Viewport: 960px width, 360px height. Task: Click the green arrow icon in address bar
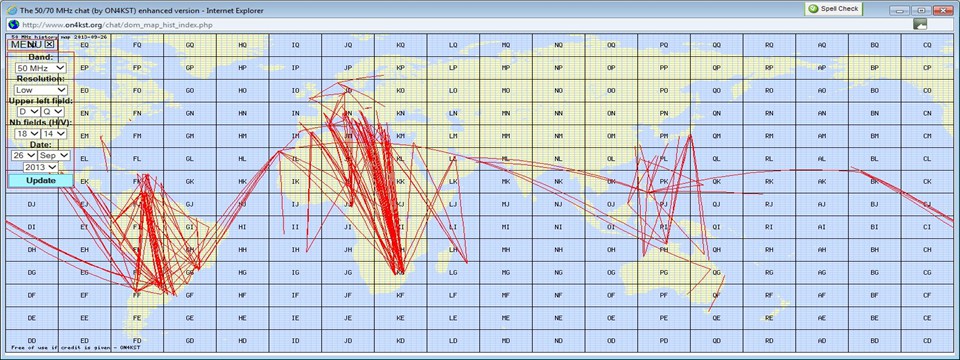[x=920, y=24]
